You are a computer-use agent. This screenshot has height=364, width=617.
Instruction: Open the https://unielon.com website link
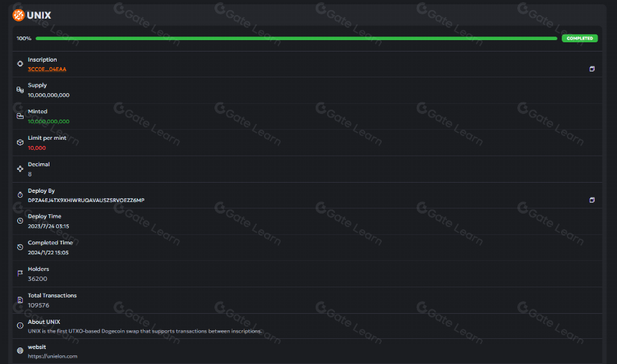tap(52, 356)
